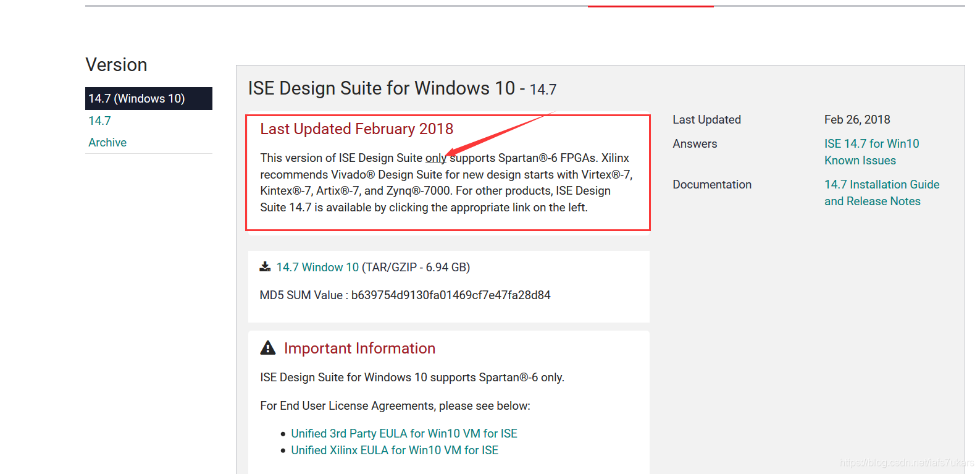The height and width of the screenshot is (474, 980).
Task: Click the Version sidebar heading
Action: tap(116, 64)
